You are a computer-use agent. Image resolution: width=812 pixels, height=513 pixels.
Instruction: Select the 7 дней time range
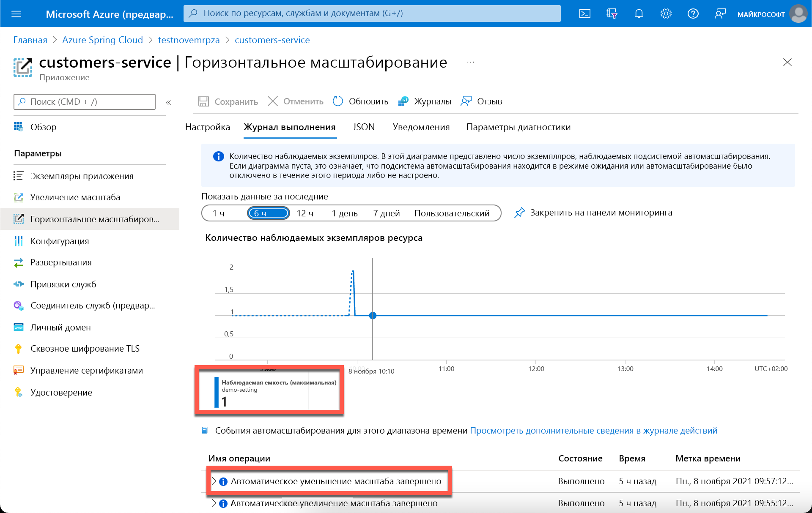(386, 213)
